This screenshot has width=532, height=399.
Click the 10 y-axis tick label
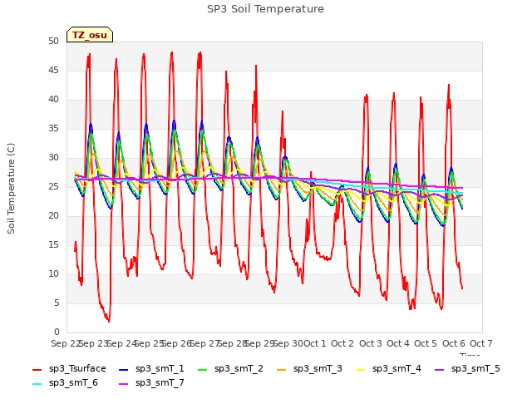[x=53, y=273]
